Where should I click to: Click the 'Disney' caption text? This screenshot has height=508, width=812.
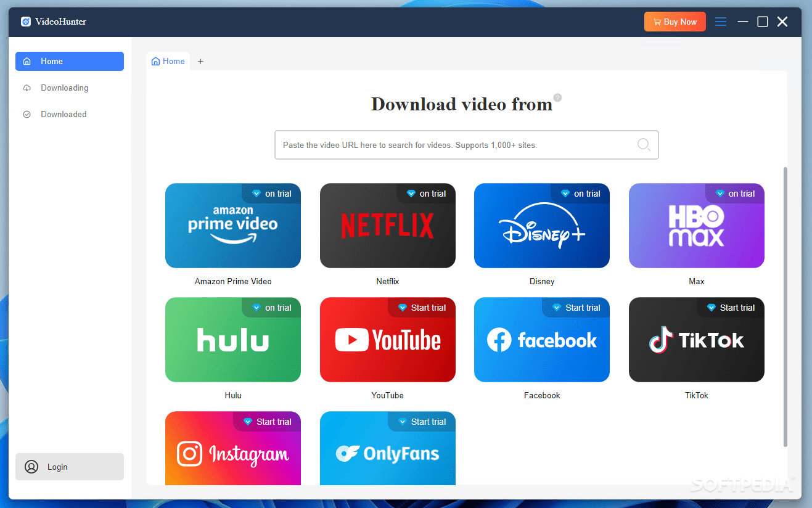pos(542,281)
